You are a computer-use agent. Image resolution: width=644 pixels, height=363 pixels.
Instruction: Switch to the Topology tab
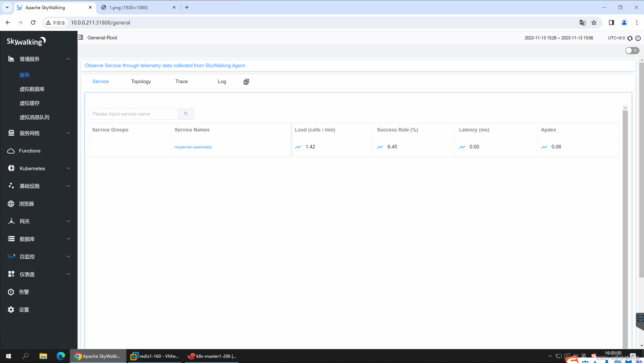[141, 81]
